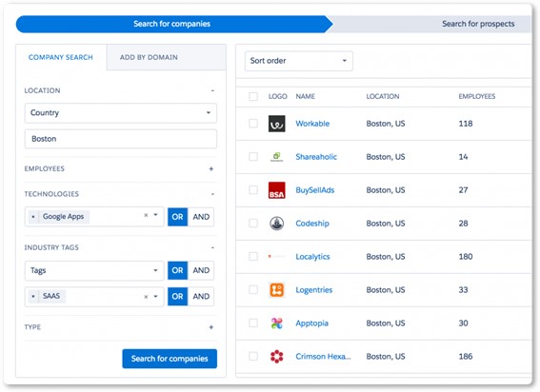Click the Workable company logo
This screenshot has height=392, width=540.
click(x=276, y=124)
